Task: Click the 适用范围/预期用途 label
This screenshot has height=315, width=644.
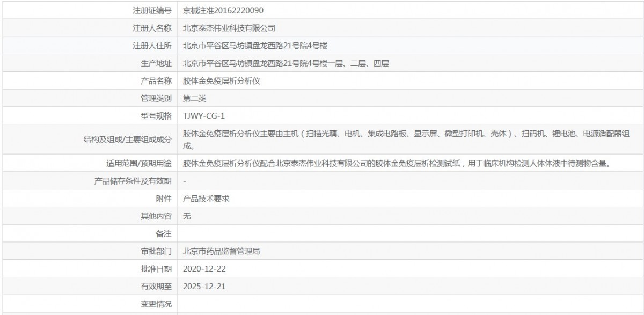Action: pos(140,163)
